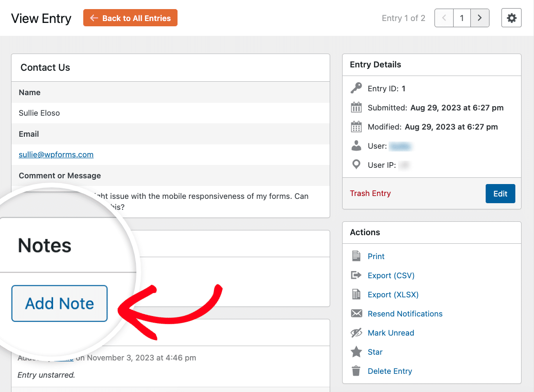Click the 'Entry unstarred.' log note
Image resolution: width=534 pixels, height=392 pixels.
tap(46, 375)
